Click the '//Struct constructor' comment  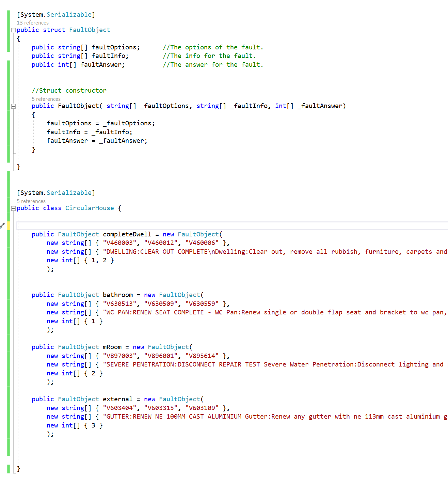pos(69,91)
